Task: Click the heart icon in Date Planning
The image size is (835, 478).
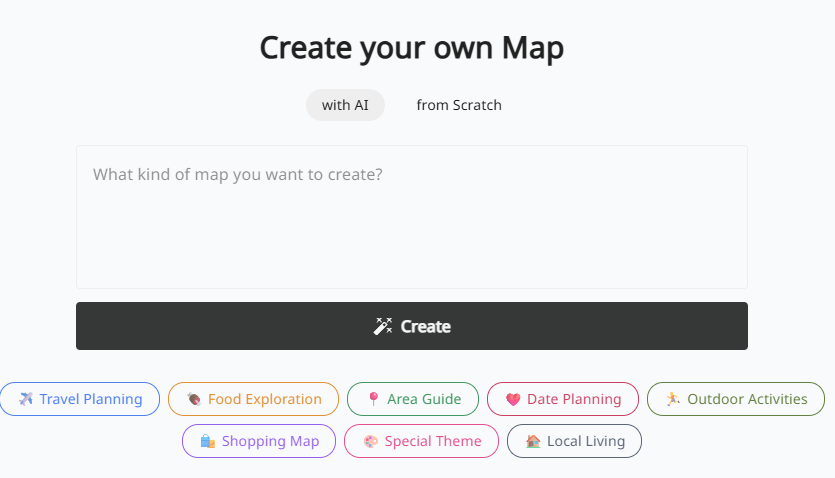Action: coord(513,399)
